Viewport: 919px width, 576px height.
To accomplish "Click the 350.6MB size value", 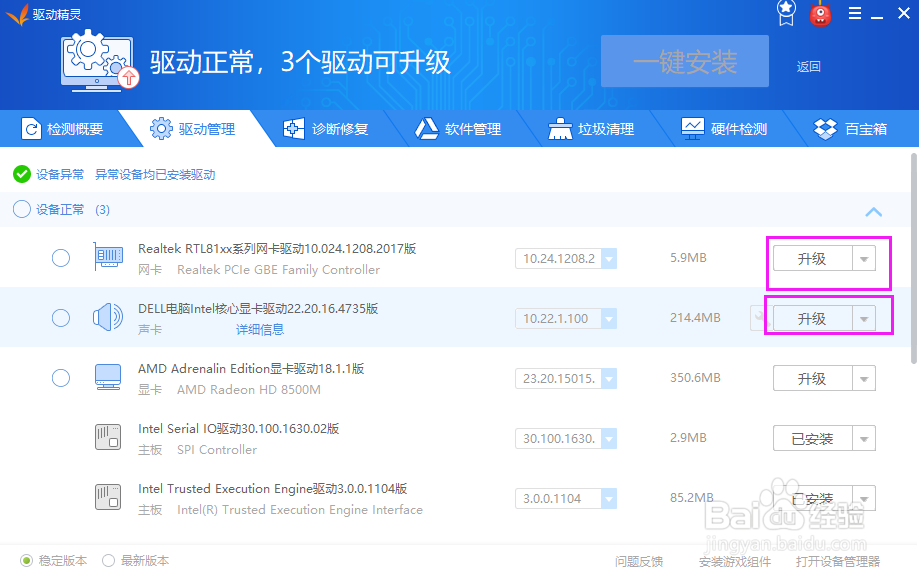I will click(695, 378).
